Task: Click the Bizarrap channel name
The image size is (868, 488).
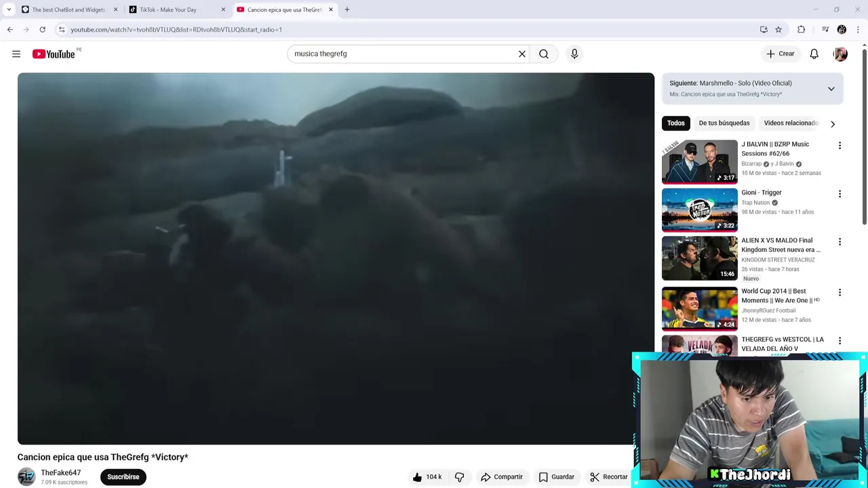Action: tap(751, 164)
